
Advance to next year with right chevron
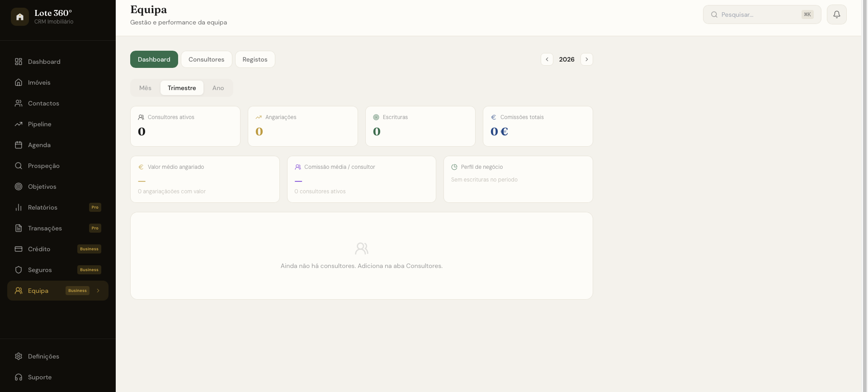coord(587,59)
